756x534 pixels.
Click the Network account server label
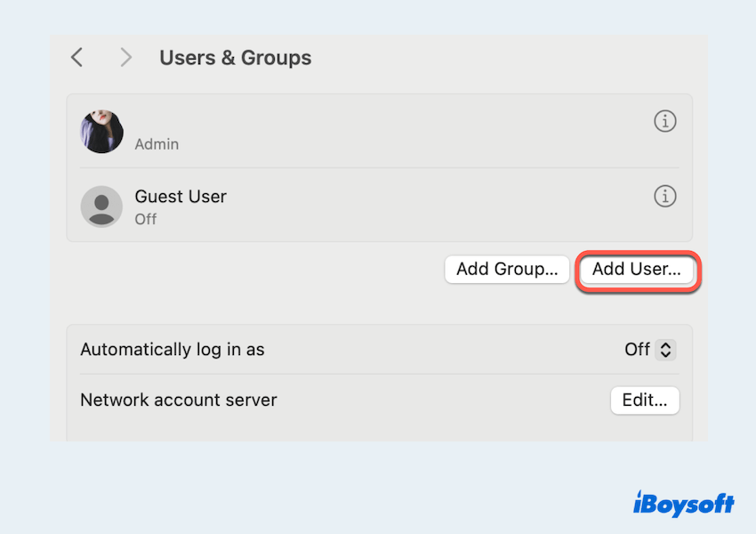(x=179, y=400)
